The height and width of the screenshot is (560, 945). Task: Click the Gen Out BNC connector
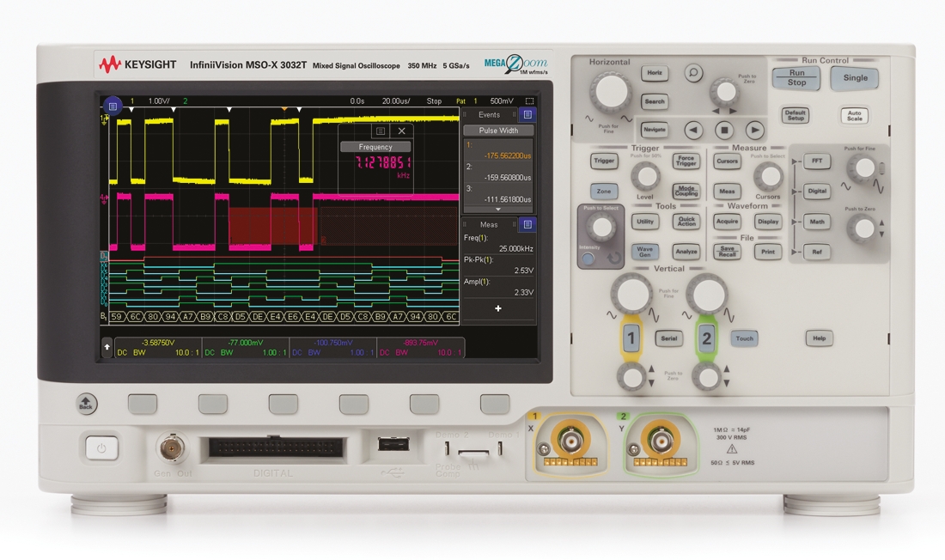point(171,447)
